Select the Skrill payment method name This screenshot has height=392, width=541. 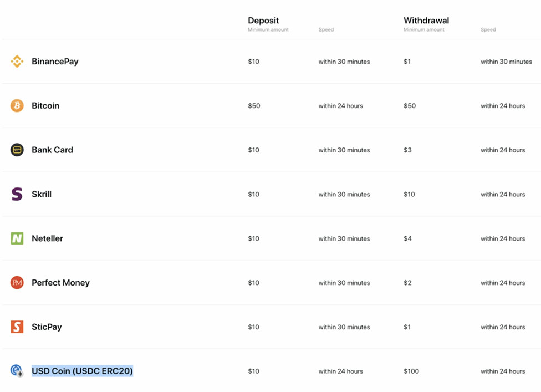42,194
